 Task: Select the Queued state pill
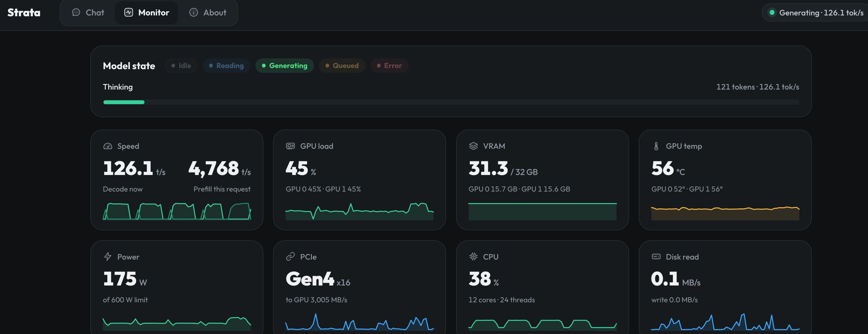point(342,66)
